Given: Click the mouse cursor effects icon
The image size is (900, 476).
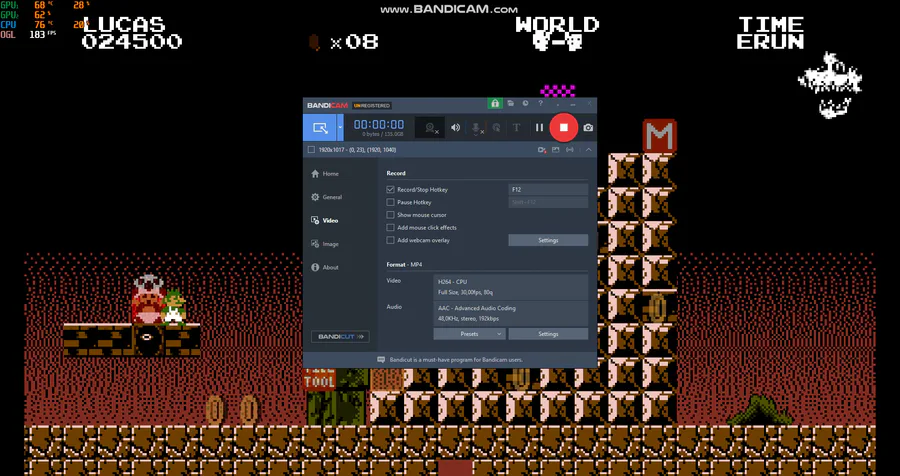Looking at the screenshot, I should pos(496,127).
